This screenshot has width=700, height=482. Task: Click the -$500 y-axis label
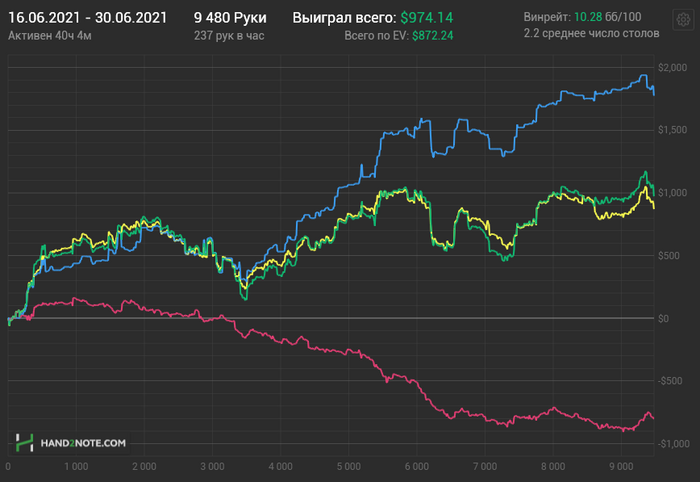[x=670, y=381]
